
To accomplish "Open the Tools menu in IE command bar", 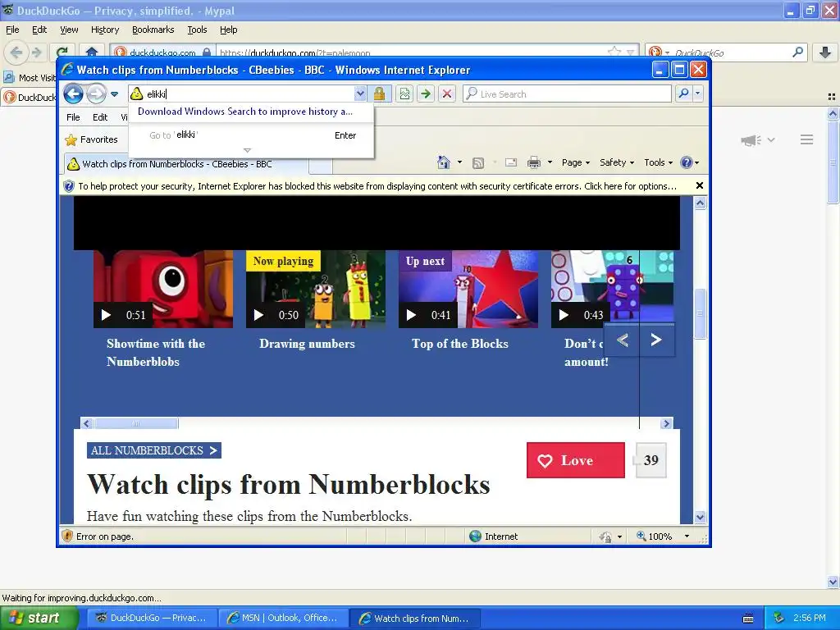I will [658, 162].
